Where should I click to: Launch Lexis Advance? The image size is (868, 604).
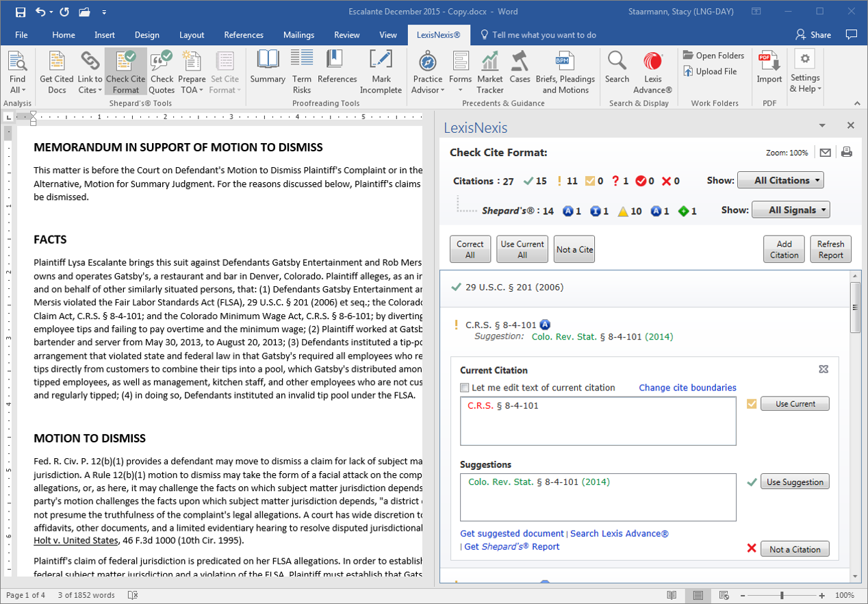click(652, 73)
